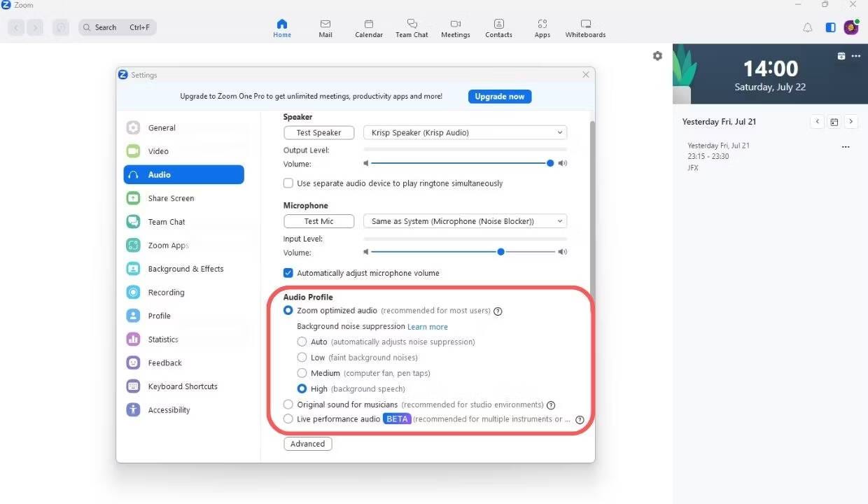Expand the Krisp Speaker device dropdown

(x=465, y=133)
